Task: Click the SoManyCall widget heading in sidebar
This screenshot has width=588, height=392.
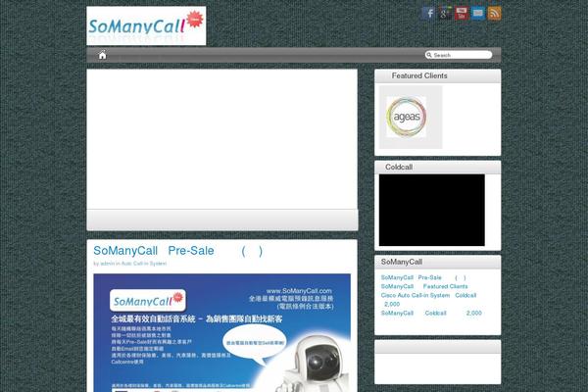Action: [401, 262]
